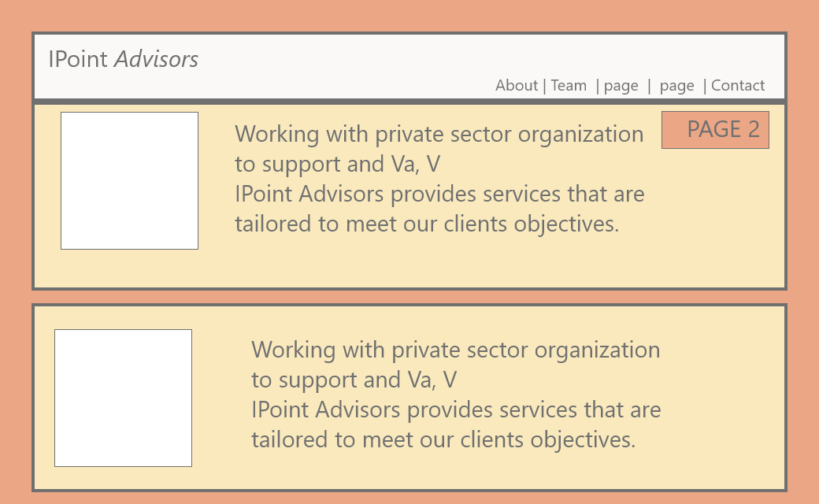Viewport: 819px width, 504px height.
Task: Click 'tailored to meet our clients objectives' in the lower panel
Action: tap(443, 439)
